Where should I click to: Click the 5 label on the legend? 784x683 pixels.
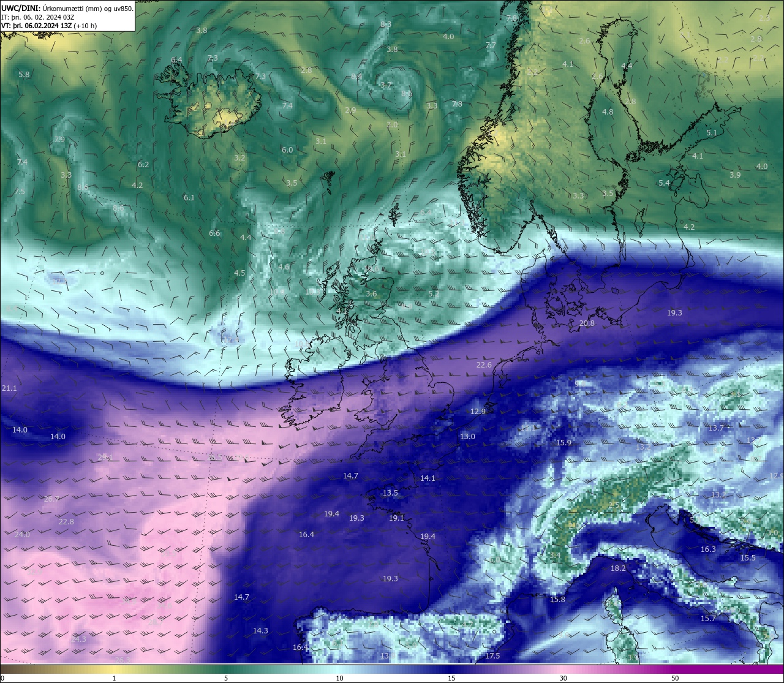pyautogui.click(x=226, y=678)
